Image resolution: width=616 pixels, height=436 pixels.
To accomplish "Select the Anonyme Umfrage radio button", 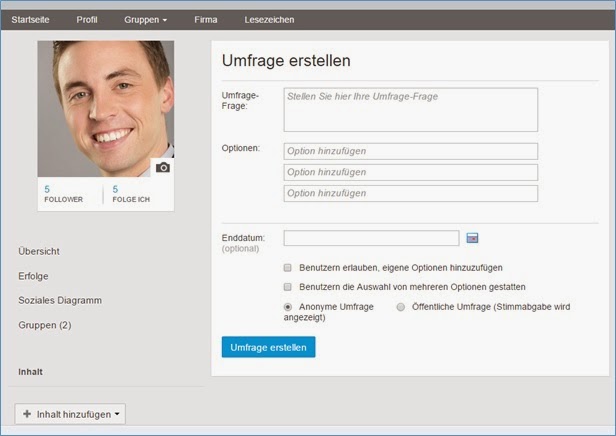I will pyautogui.click(x=288, y=307).
